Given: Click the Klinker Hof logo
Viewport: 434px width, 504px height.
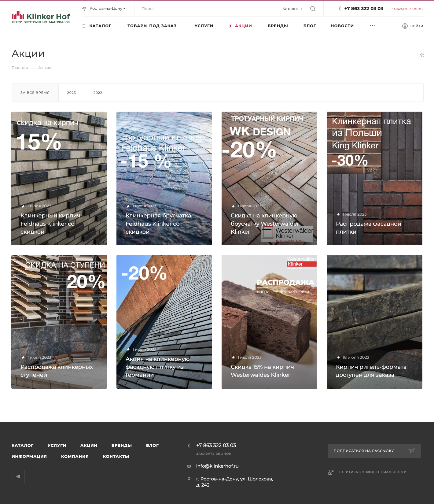Looking at the screenshot, I should [41, 18].
